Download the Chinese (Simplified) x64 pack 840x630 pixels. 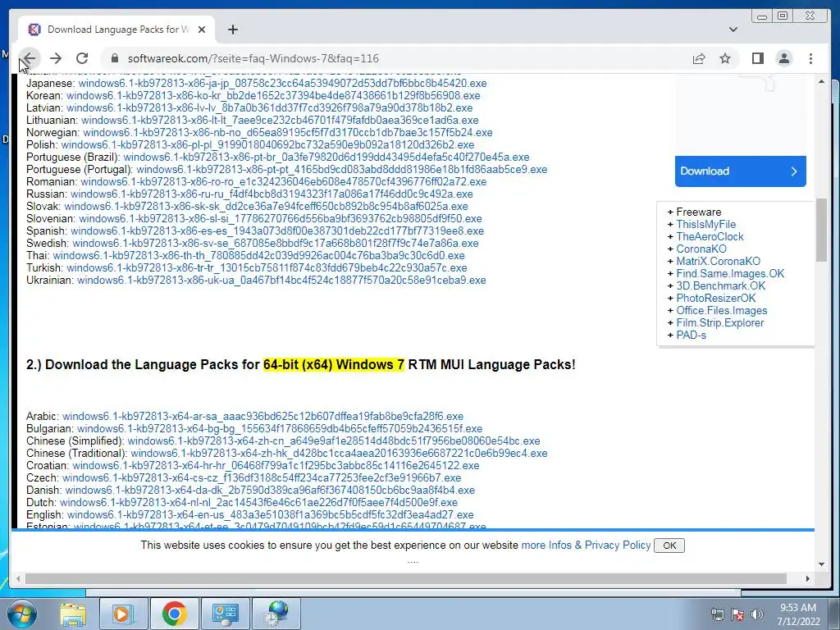click(x=334, y=441)
